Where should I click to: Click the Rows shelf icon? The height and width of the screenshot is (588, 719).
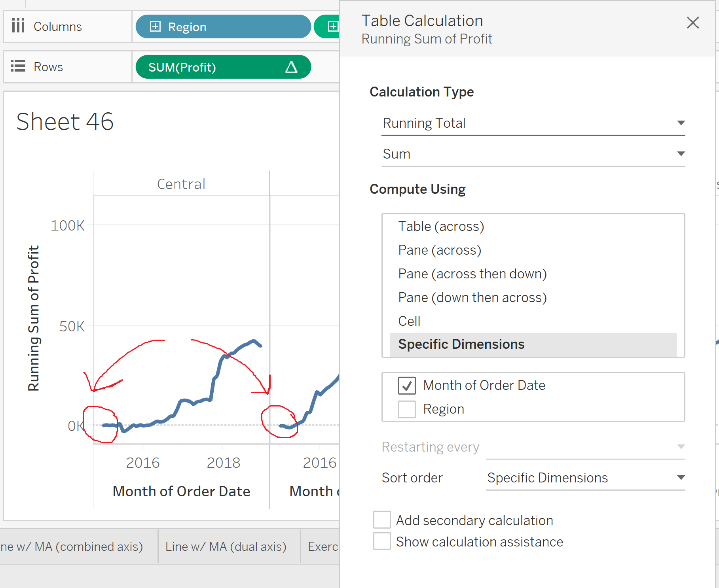(18, 66)
